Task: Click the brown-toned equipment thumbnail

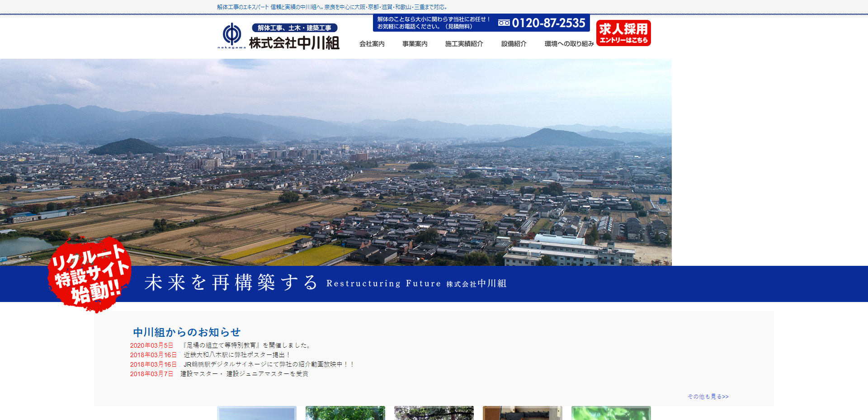Action: point(522,413)
